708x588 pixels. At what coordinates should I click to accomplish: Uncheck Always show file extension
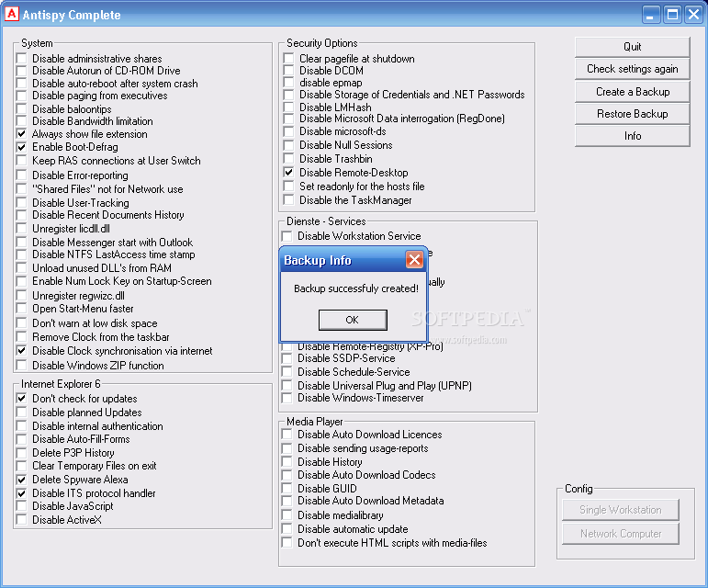21,134
